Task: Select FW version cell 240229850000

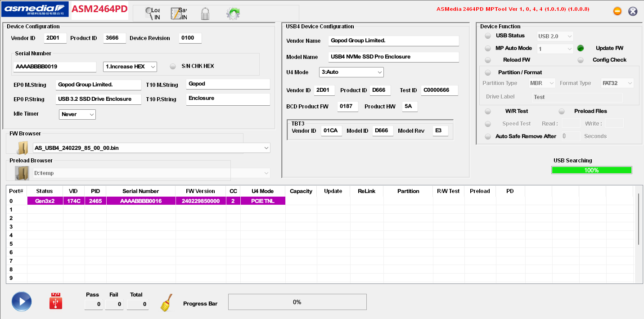Action: pos(201,201)
